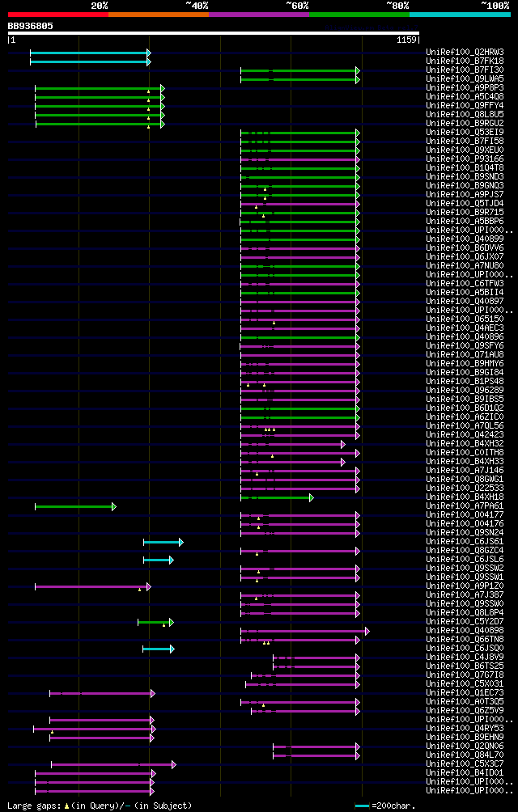Select label UniRef100_Q66TN8
The height and width of the screenshot is (812, 518).
[x=465, y=639]
